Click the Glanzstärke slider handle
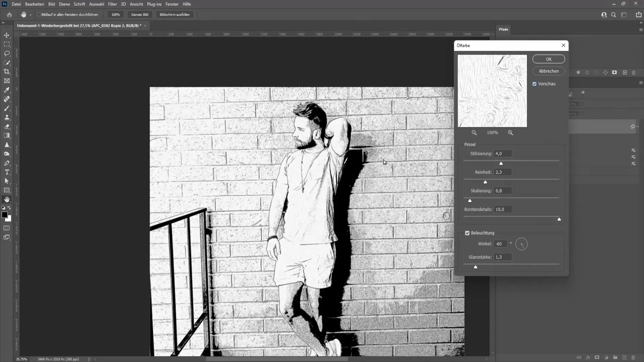This screenshot has height=362, width=644. click(x=476, y=267)
